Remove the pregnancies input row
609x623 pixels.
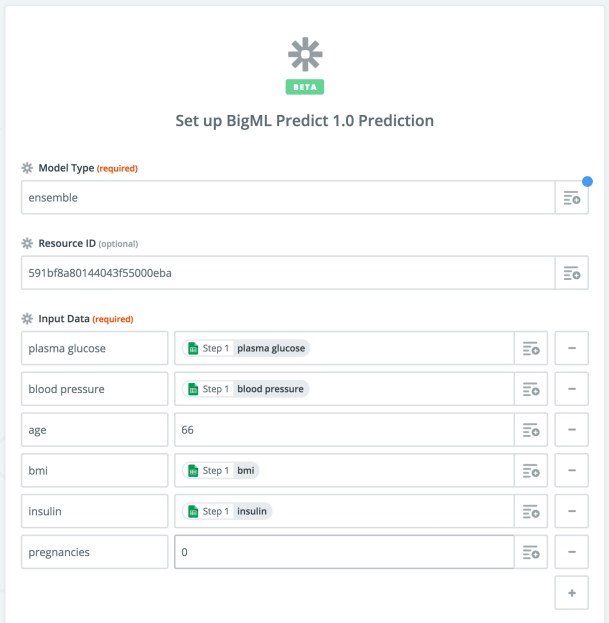pos(572,552)
